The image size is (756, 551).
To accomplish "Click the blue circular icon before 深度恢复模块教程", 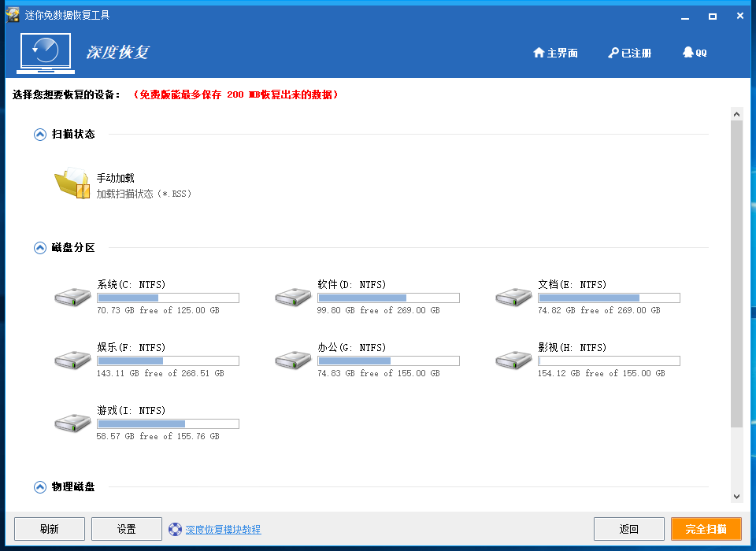I will pos(176,528).
